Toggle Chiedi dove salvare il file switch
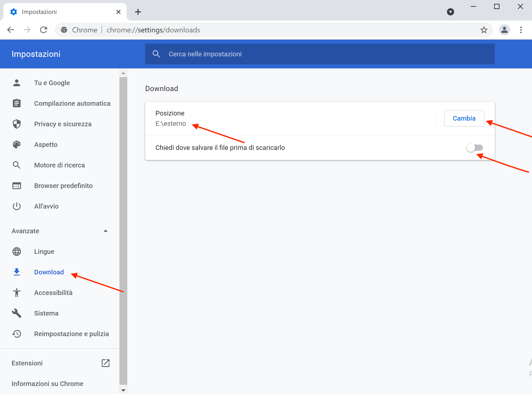Screen dimensions: 532x394 point(475,148)
